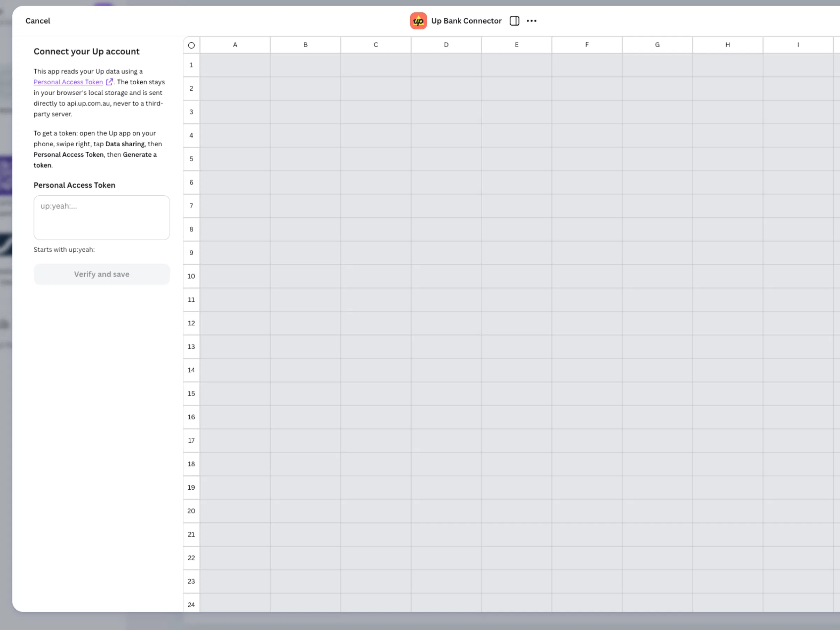Select row 18 header
The width and height of the screenshot is (840, 630).
tap(191, 464)
